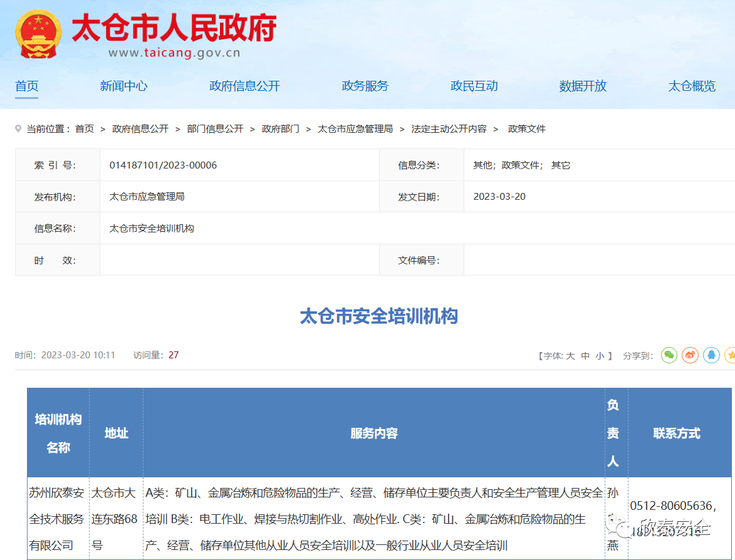Set font size to small (小)
Viewport: 735px width, 560px height.
(x=600, y=356)
